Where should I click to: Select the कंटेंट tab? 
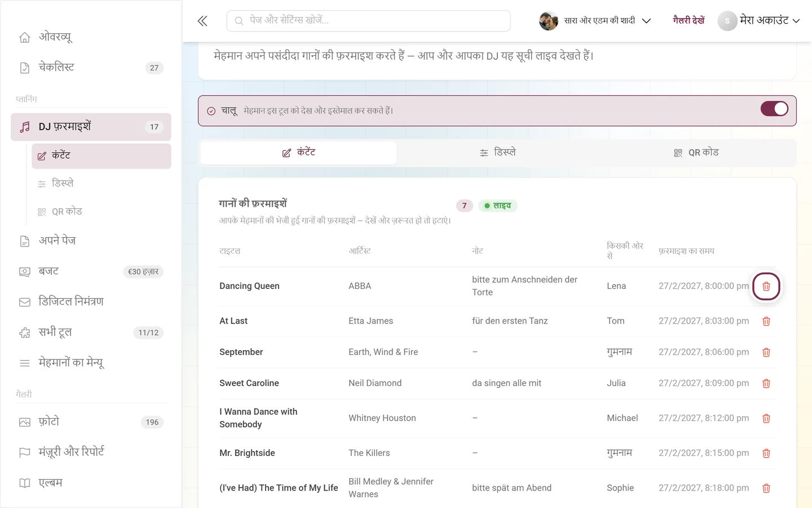pyautogui.click(x=298, y=152)
